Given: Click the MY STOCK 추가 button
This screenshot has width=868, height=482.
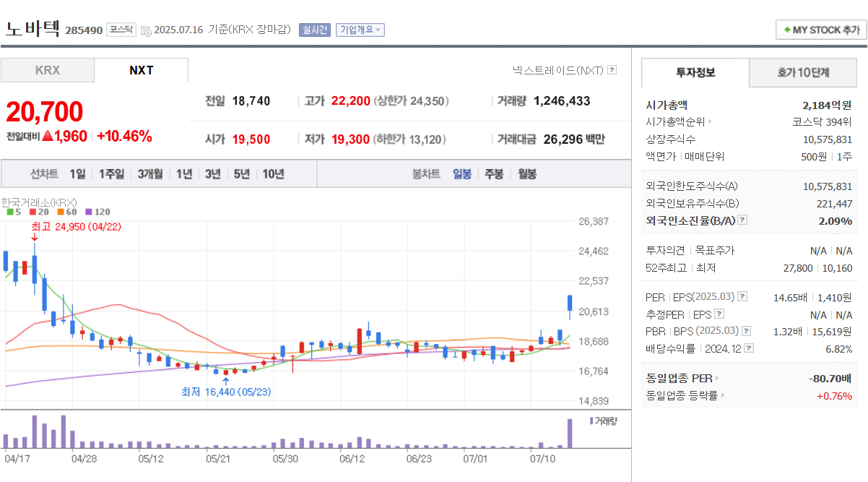Looking at the screenshot, I should (x=820, y=30).
